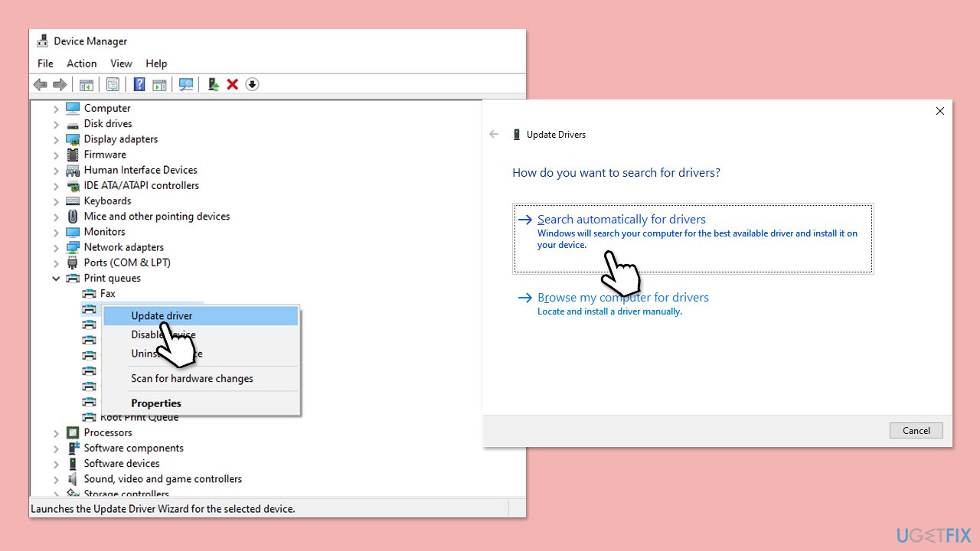Click the Monitors category icon

[x=73, y=232]
